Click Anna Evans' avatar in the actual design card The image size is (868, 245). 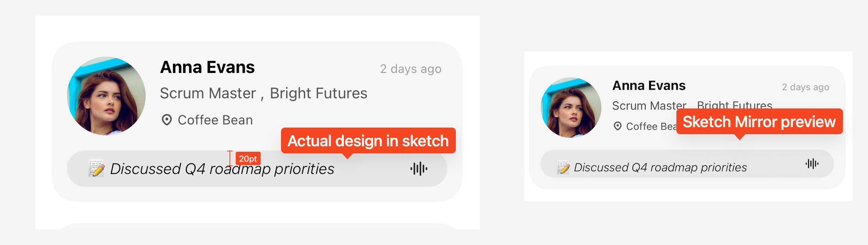107,96
